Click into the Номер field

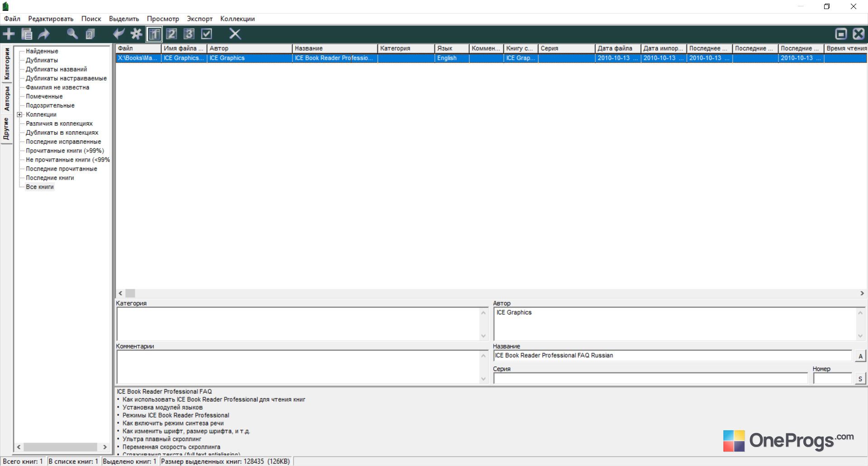(832, 379)
